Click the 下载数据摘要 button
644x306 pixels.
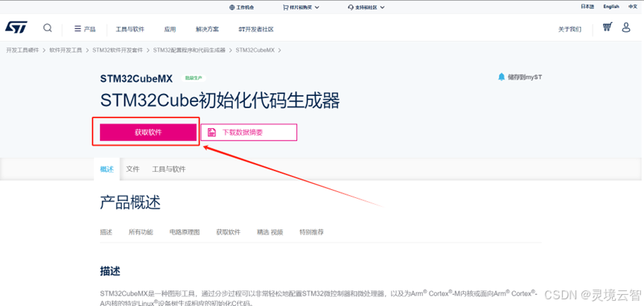(x=249, y=133)
